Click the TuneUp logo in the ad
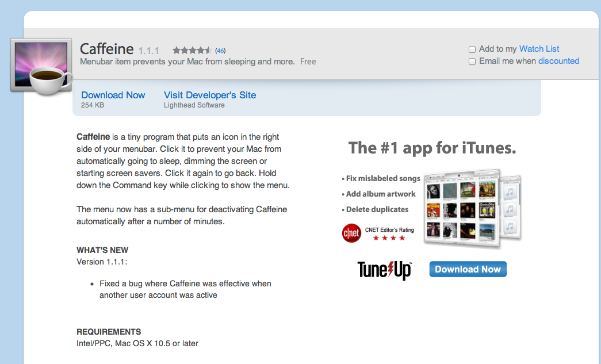Viewport: 601px width, 364px height. [x=384, y=270]
